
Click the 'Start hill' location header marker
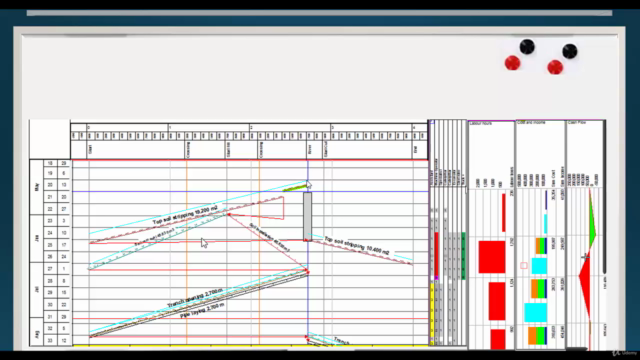click(229, 149)
